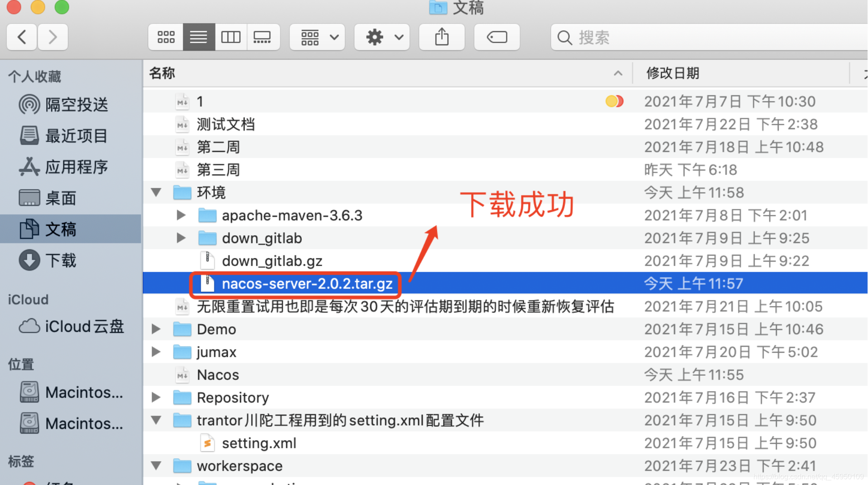Go forward with the right arrow button

coord(53,37)
